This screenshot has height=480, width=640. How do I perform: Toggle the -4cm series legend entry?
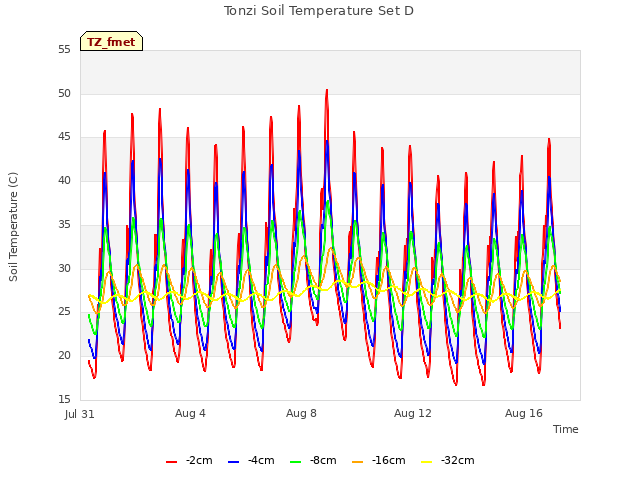251,461
